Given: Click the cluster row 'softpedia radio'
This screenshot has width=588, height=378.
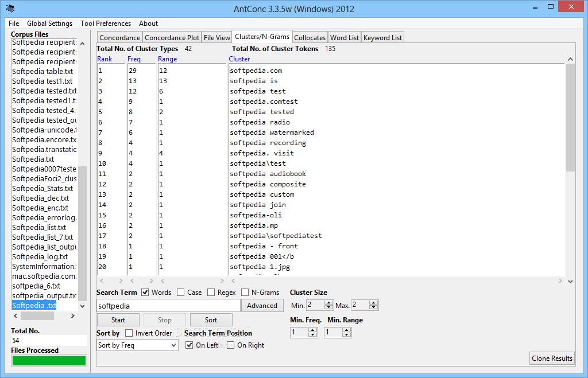Looking at the screenshot, I should tap(260, 122).
